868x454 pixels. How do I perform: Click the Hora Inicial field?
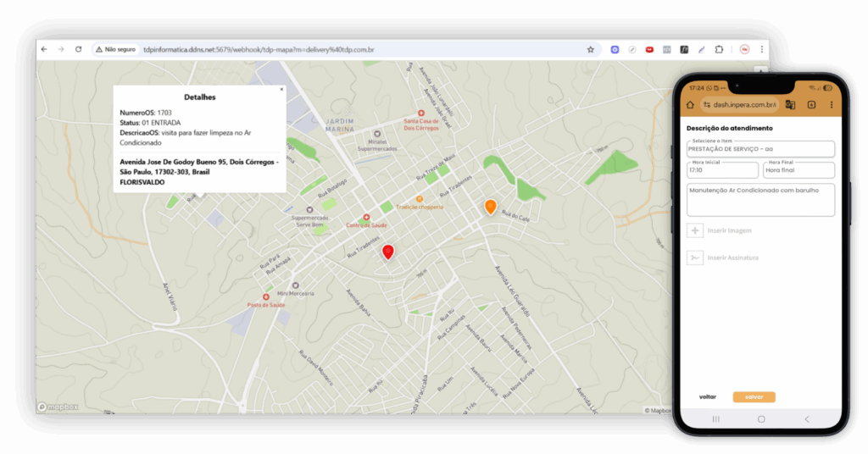pyautogui.click(x=722, y=170)
